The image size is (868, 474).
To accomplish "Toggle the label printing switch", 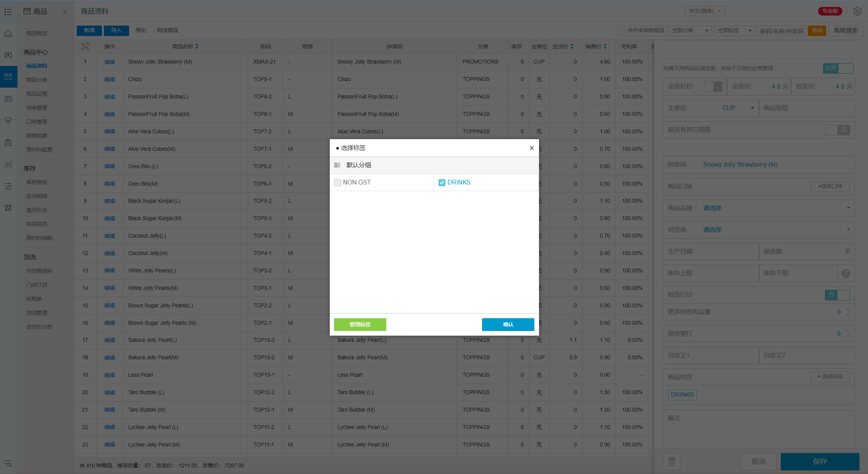I will [837, 295].
